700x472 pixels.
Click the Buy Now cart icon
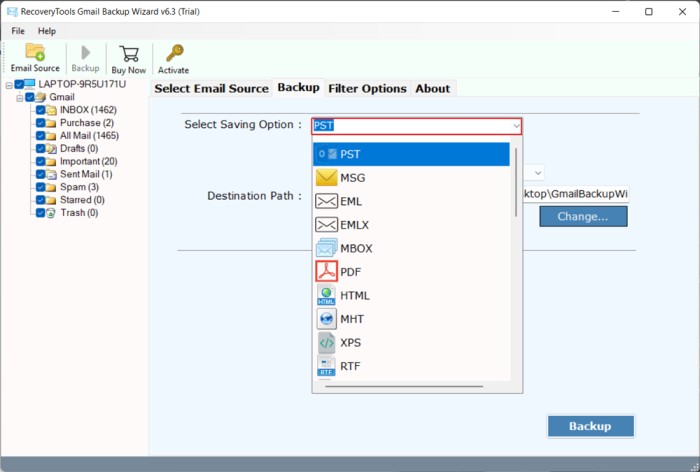coord(129,57)
